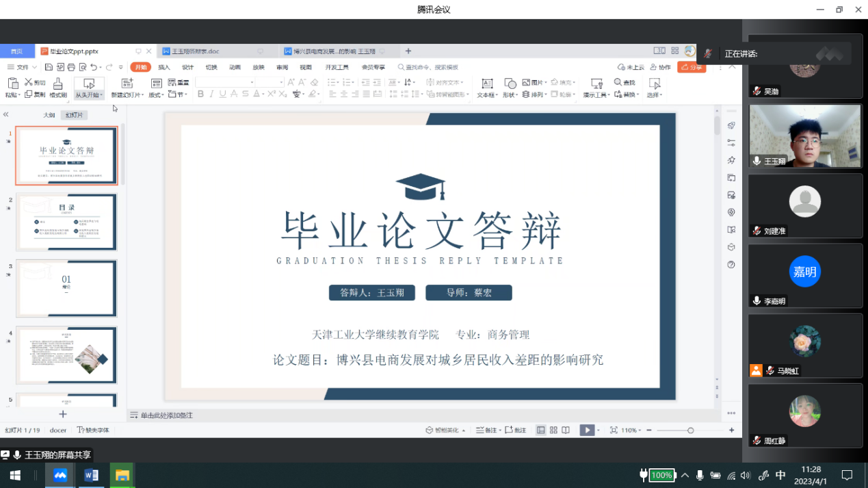Click the Format Painter (格式刷) icon

click(57, 84)
